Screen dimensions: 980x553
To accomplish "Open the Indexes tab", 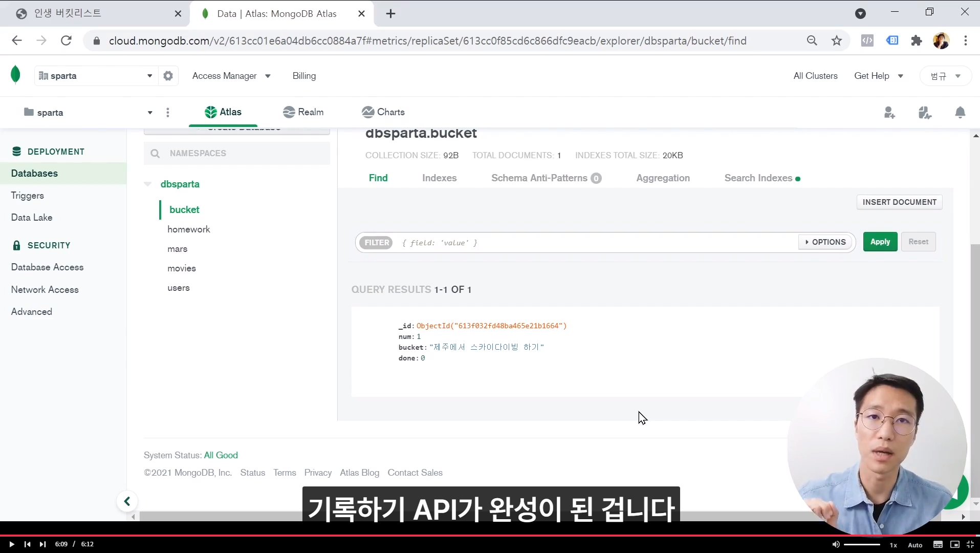I will click(x=439, y=178).
